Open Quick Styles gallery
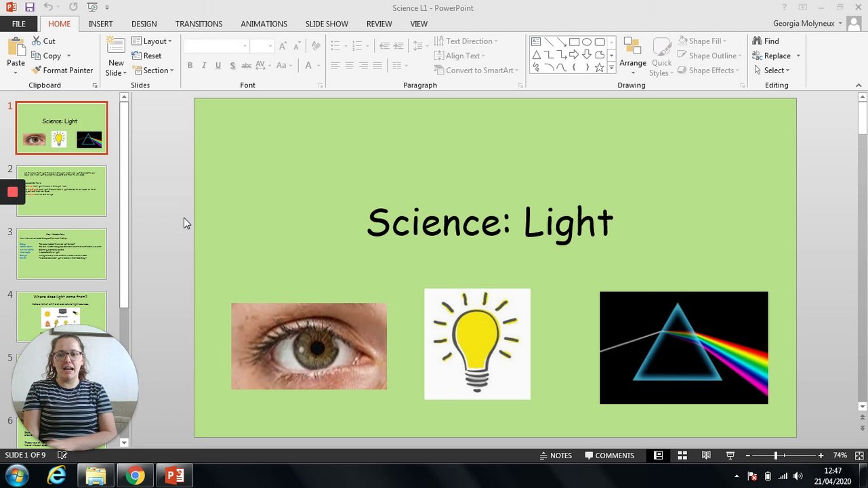 coord(661,57)
